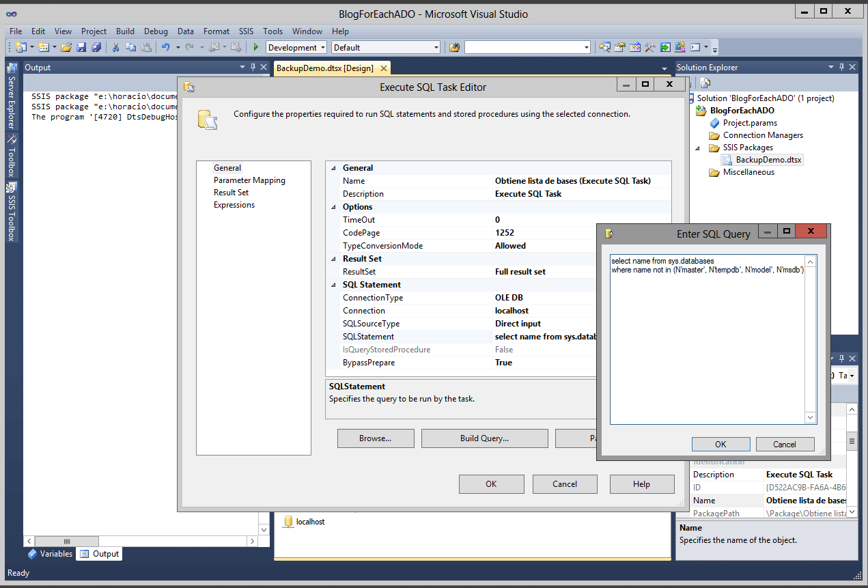
Task: Open the Server Explorer side tab
Action: (12, 96)
